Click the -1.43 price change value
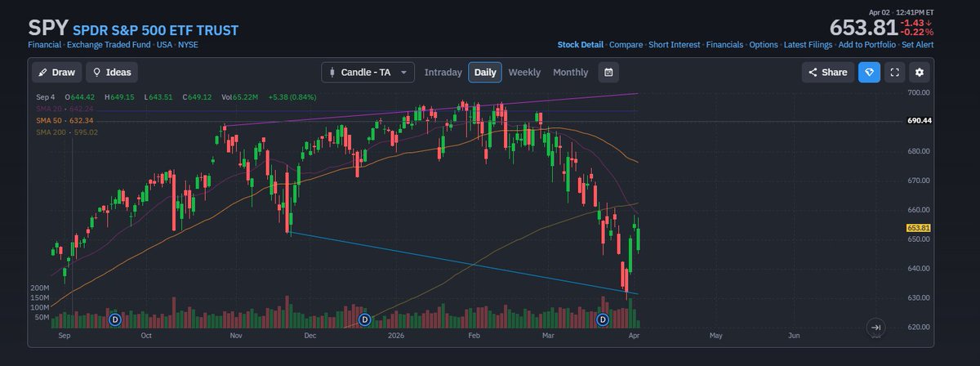The width and height of the screenshot is (980, 366). (x=913, y=23)
